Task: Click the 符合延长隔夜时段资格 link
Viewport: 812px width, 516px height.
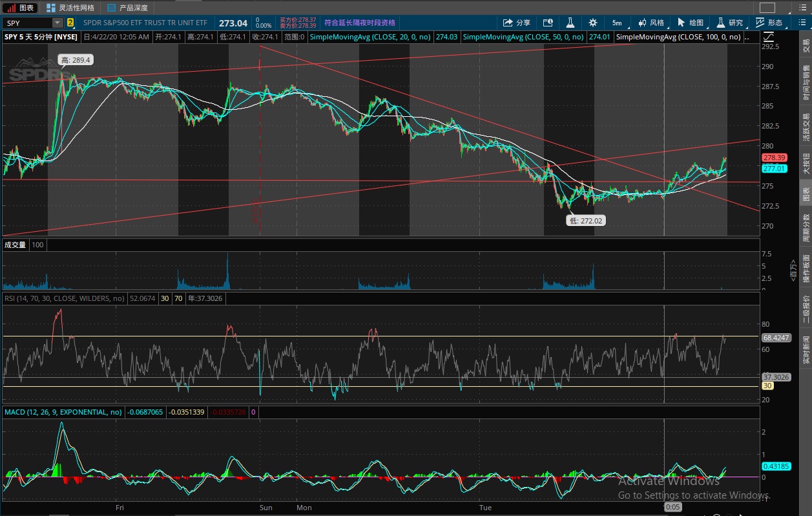Action: click(x=360, y=23)
